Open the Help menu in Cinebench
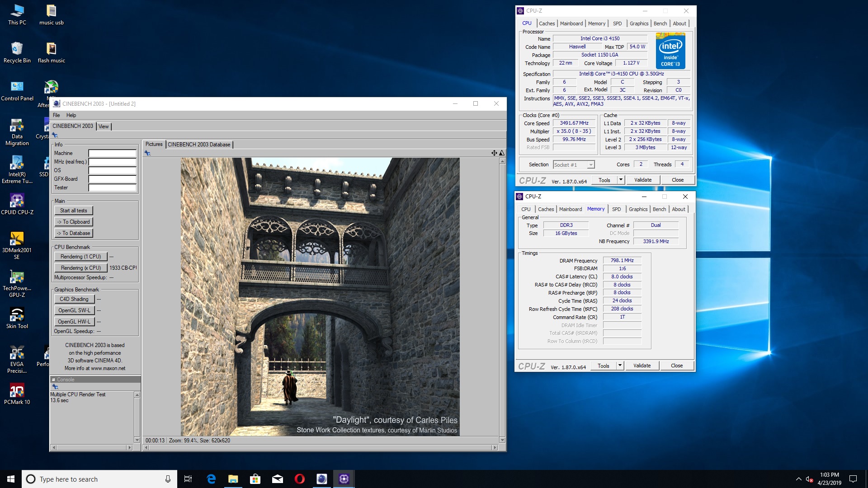The image size is (868, 488). 71,115
